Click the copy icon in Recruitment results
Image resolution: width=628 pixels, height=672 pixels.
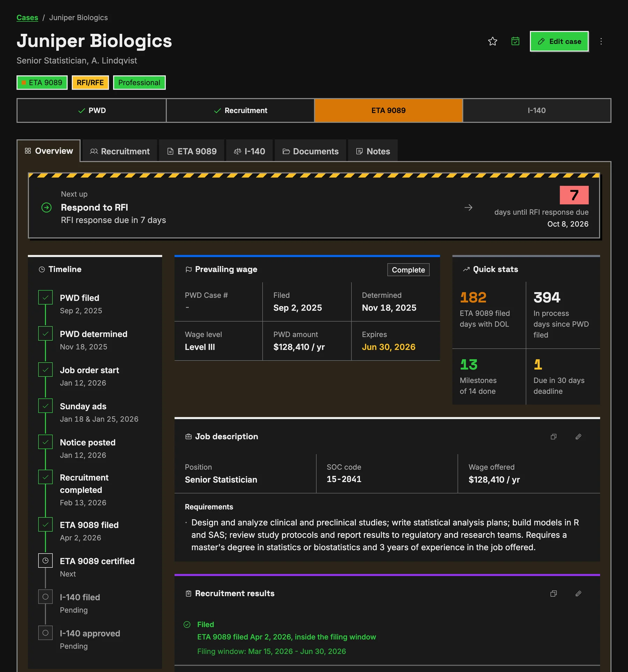pos(553,594)
